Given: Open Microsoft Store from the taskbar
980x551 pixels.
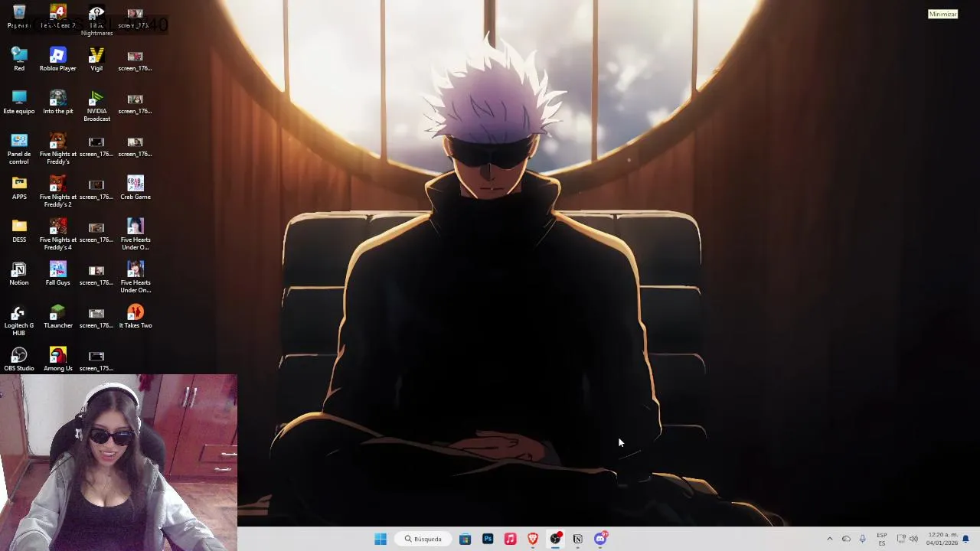Looking at the screenshot, I should 465,539.
